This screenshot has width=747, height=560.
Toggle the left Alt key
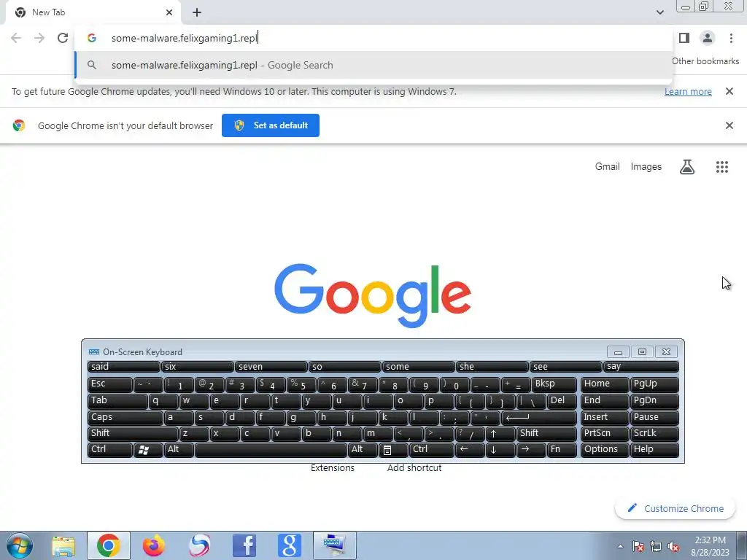(179, 449)
